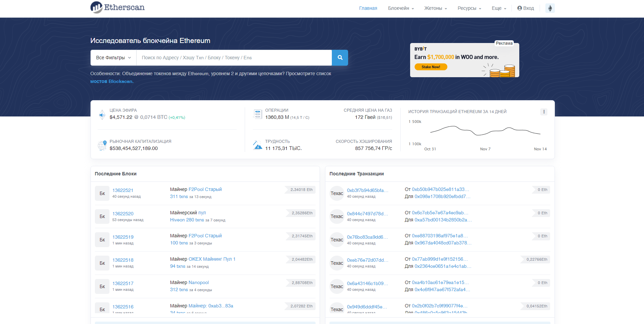Click the 172 Гвей gas price value
The image size is (644, 324).
pyautogui.click(x=365, y=117)
